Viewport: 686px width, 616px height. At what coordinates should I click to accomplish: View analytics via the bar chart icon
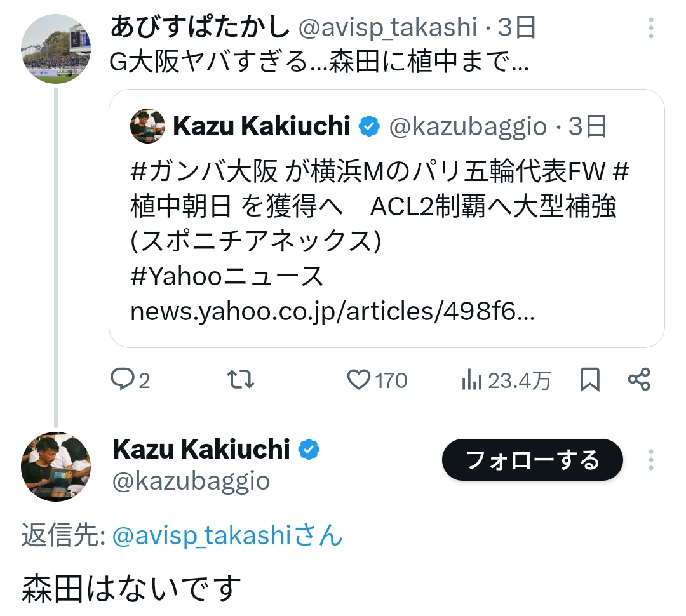coord(470,380)
